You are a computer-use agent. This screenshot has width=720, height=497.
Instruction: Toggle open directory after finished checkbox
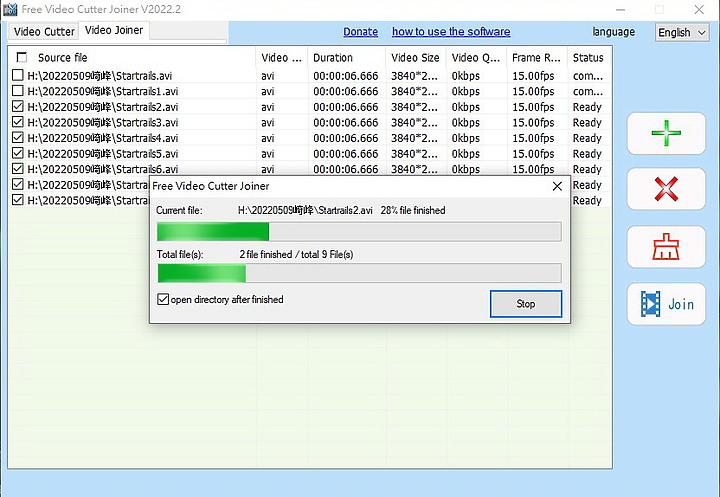tap(163, 299)
